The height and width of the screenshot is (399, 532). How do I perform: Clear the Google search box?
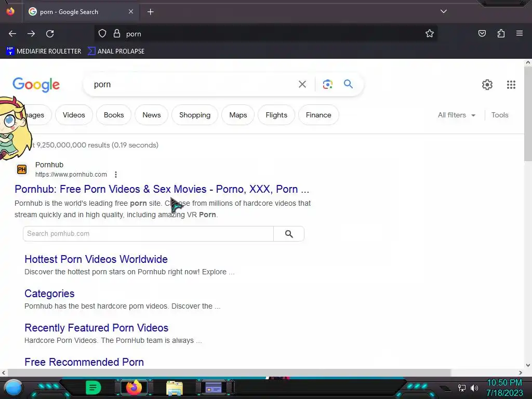pos(302,84)
